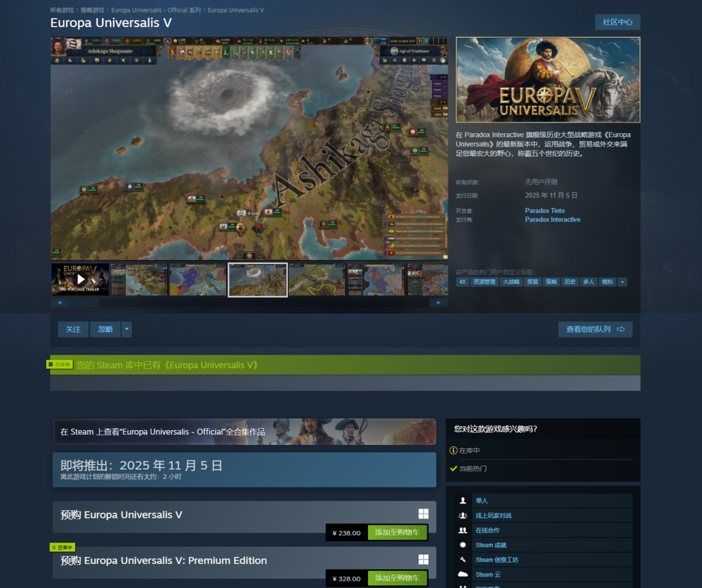Click the release date 2025 年 11 月 5 日
This screenshot has width=702, height=588.
[x=551, y=195]
